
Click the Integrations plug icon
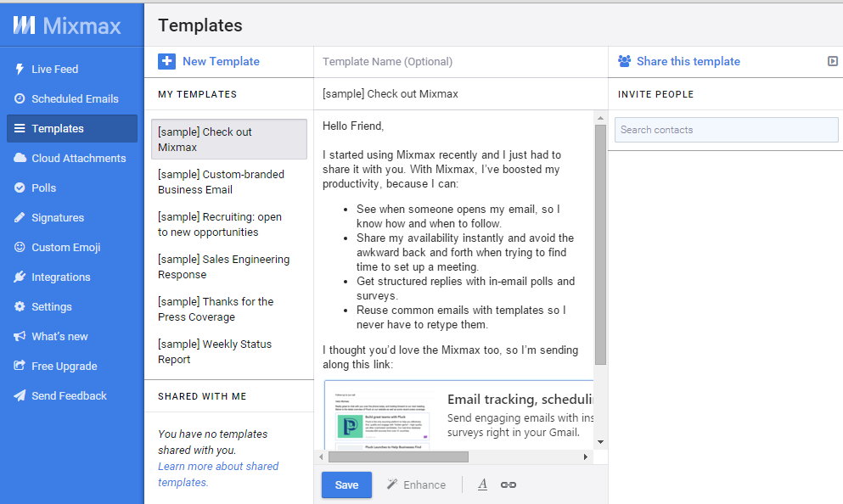coord(20,277)
